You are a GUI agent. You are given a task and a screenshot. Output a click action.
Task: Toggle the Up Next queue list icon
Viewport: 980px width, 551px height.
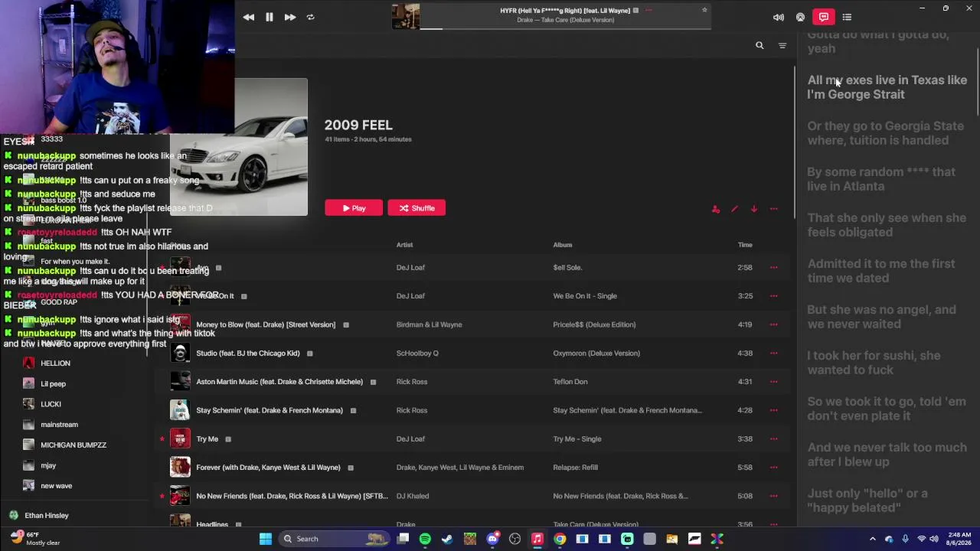tap(847, 17)
